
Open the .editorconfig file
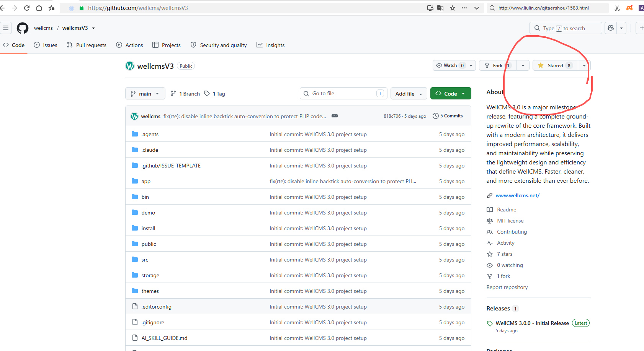156,307
